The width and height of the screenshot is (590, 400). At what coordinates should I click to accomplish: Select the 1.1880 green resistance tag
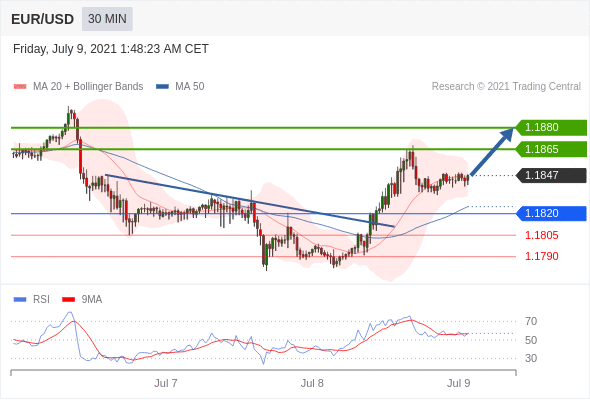(551, 128)
